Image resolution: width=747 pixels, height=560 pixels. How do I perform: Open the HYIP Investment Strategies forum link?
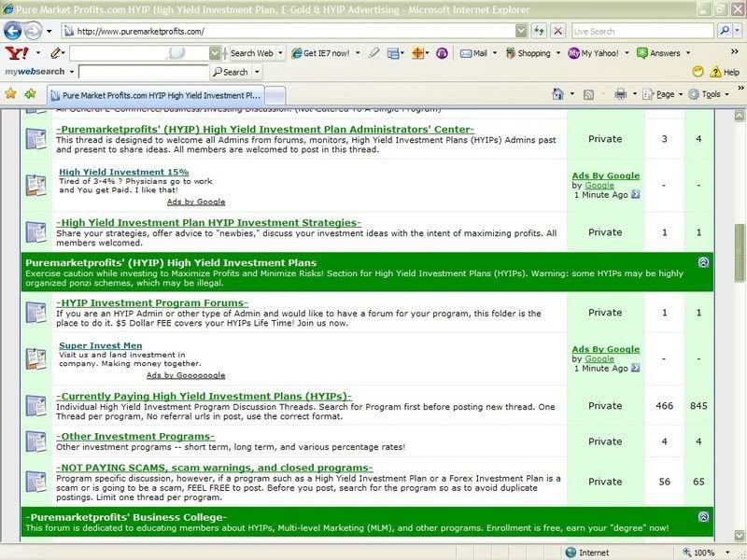pyautogui.click(x=208, y=223)
